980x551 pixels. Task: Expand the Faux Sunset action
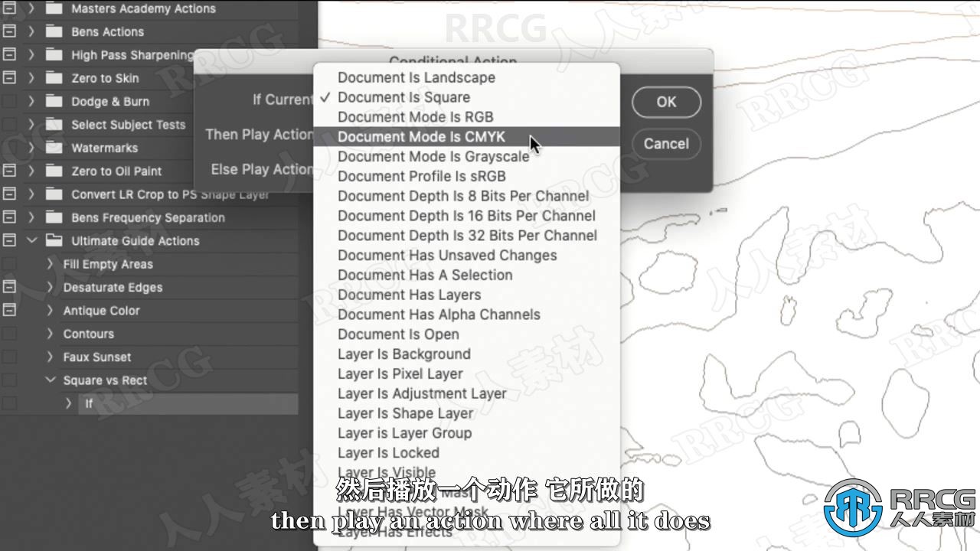pyautogui.click(x=50, y=357)
